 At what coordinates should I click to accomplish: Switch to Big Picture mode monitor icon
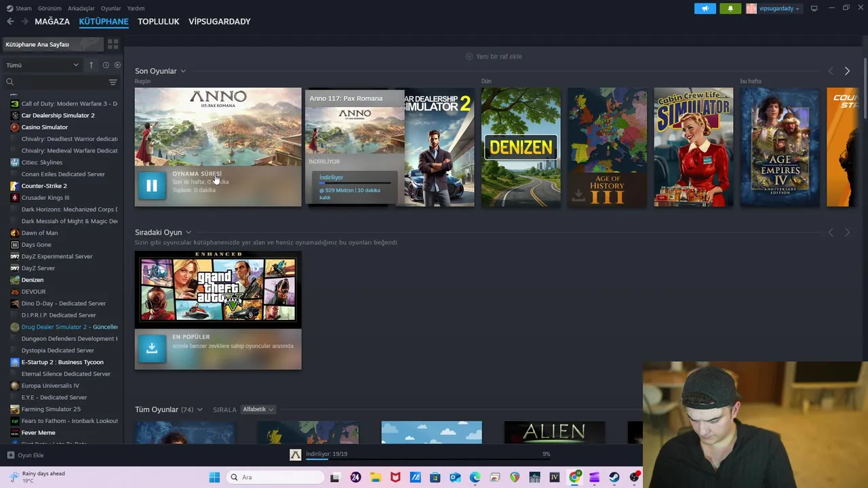(814, 8)
